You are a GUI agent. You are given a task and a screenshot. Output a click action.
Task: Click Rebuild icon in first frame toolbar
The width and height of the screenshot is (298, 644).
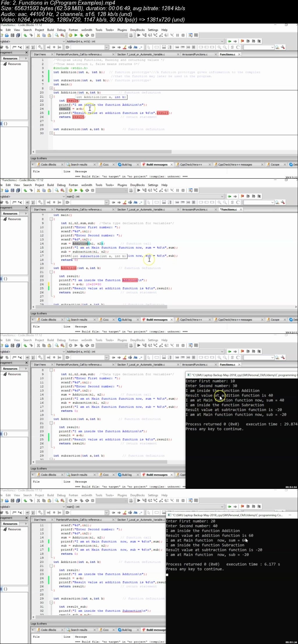coord(87,35)
